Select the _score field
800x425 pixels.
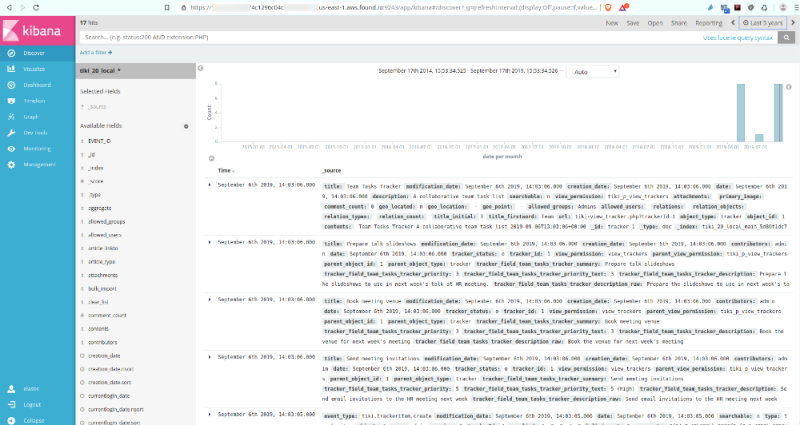(96, 181)
